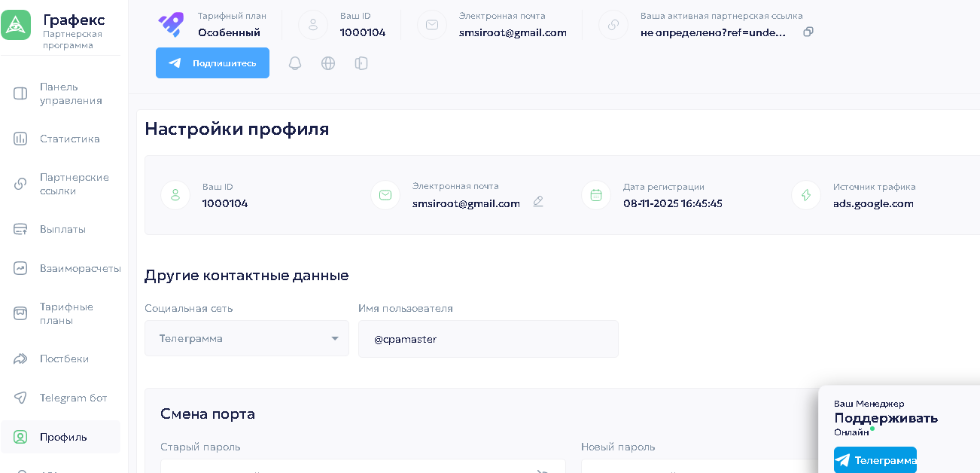Open the Постбеки section

pos(64,359)
